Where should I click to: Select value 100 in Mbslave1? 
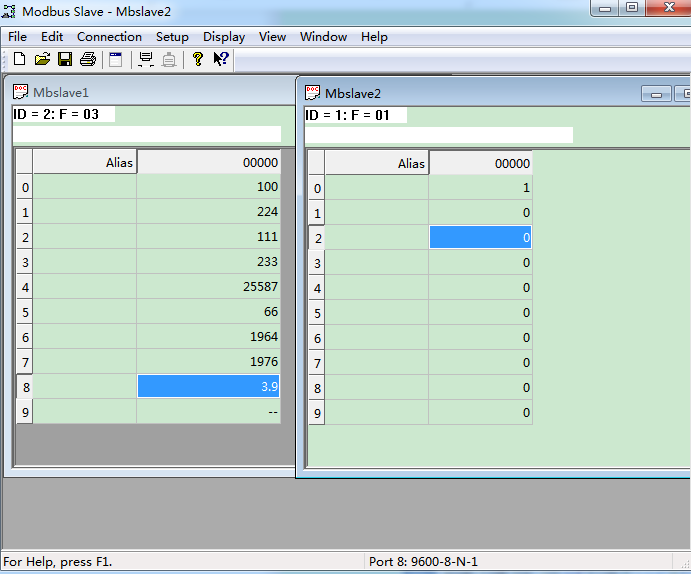click(208, 186)
